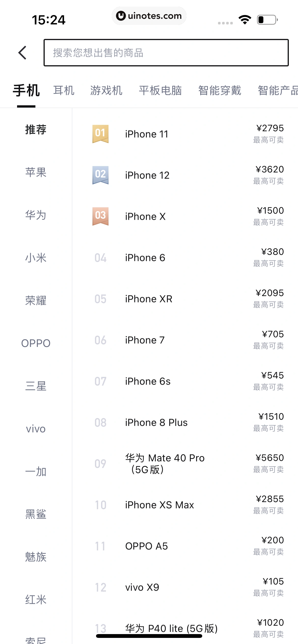Click the gold rank 01 badge beside iPhone 11
This screenshot has width=298, height=644.
100,134
